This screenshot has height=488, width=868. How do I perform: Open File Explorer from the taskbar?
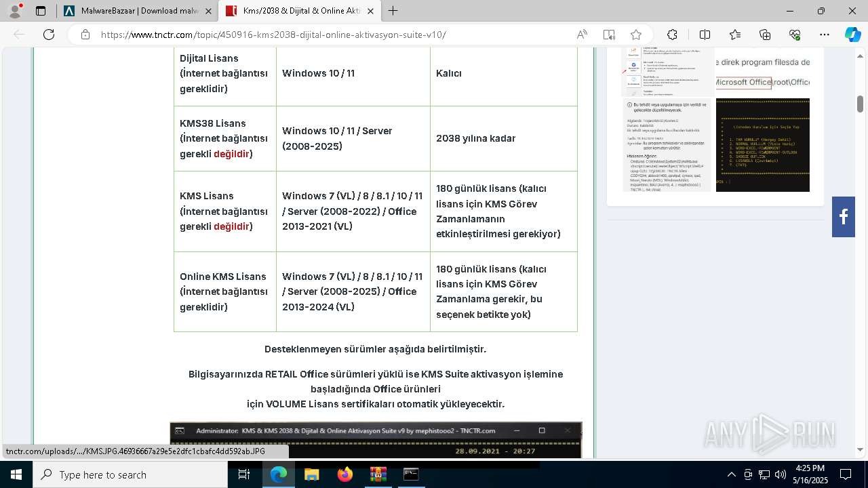[311, 474]
